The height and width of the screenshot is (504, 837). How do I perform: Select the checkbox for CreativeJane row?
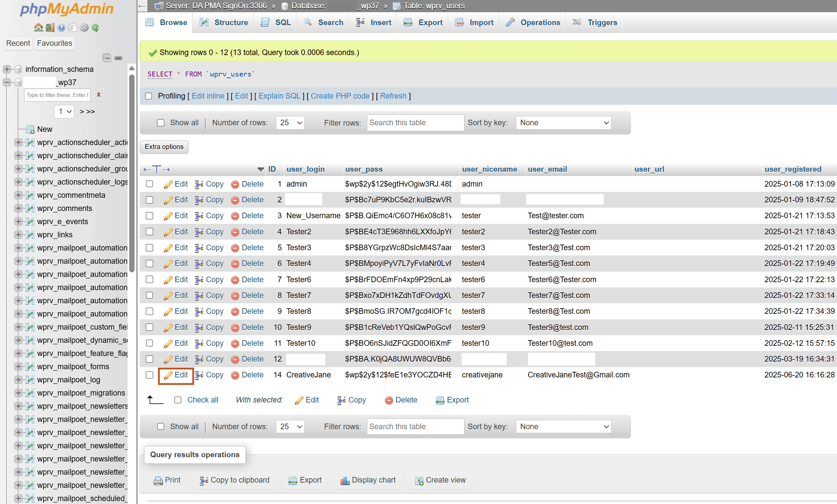pyautogui.click(x=149, y=375)
